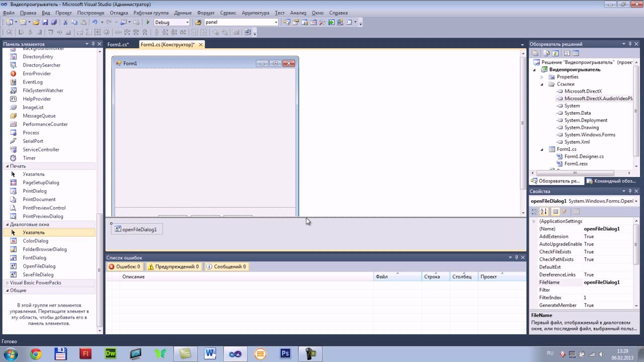
Task: Save the current file with the floppy icon
Action: pos(45,22)
